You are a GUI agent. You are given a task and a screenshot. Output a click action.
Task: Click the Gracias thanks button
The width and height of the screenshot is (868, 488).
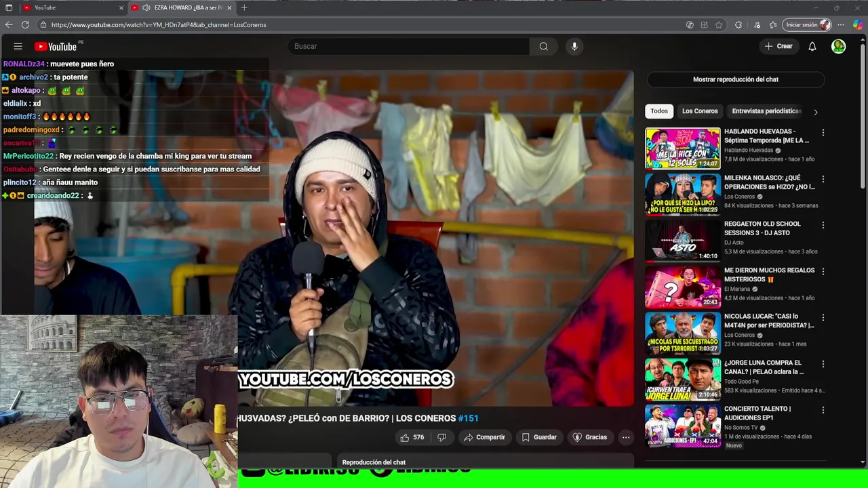coord(590,437)
